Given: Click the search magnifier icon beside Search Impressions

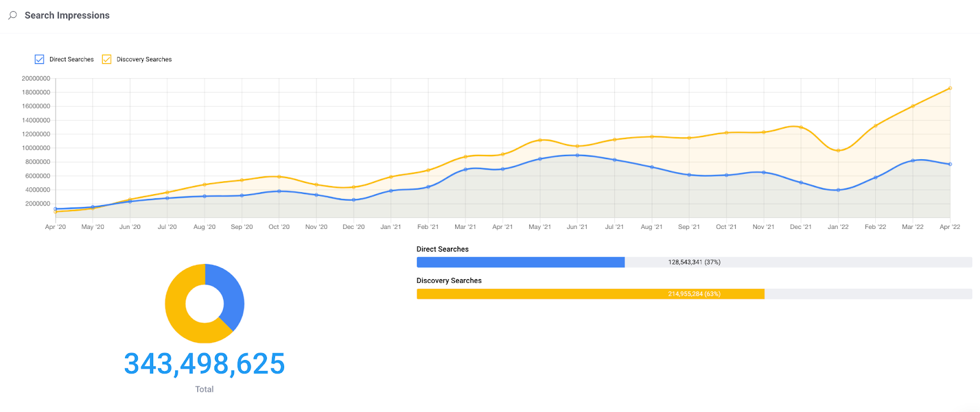Looking at the screenshot, I should tap(12, 15).
